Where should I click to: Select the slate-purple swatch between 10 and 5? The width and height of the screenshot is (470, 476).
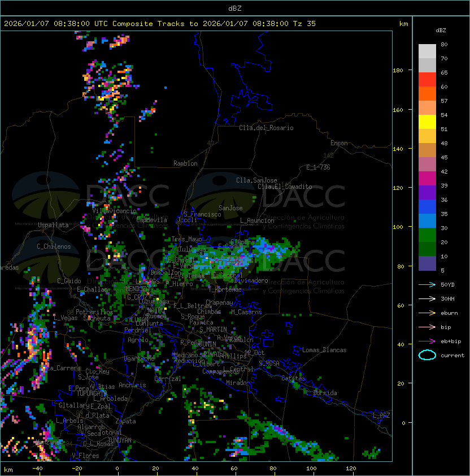pos(427,263)
